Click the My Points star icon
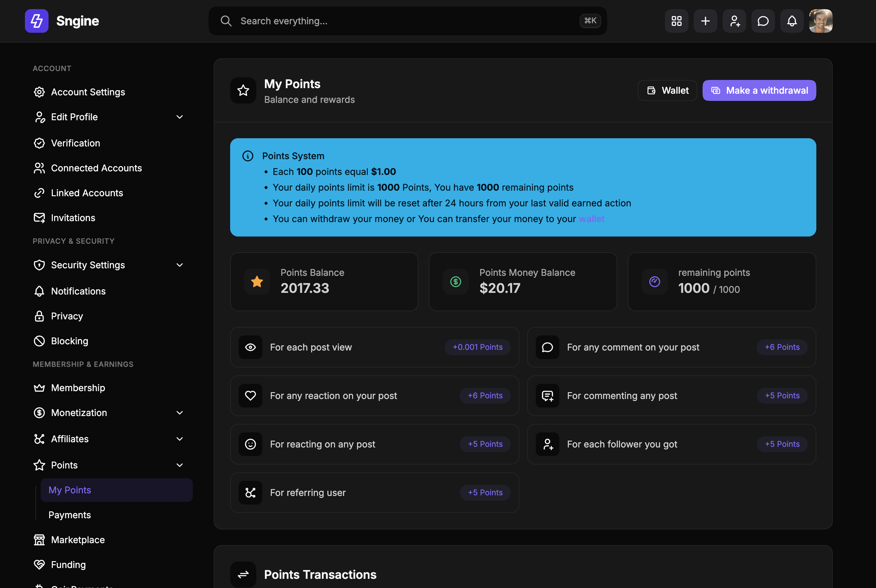Screen dimensions: 876x588 tap(243, 90)
